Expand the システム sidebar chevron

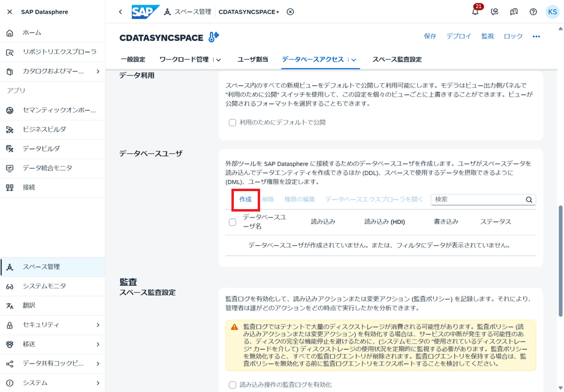pos(98,383)
